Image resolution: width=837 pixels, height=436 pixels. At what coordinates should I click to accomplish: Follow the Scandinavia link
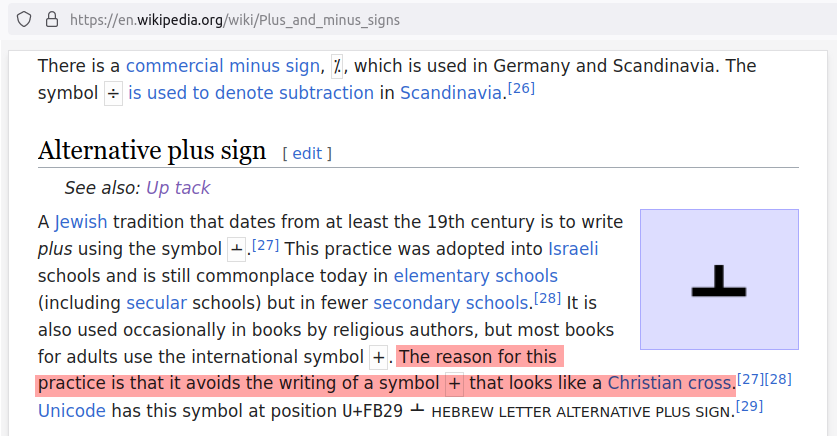point(451,93)
